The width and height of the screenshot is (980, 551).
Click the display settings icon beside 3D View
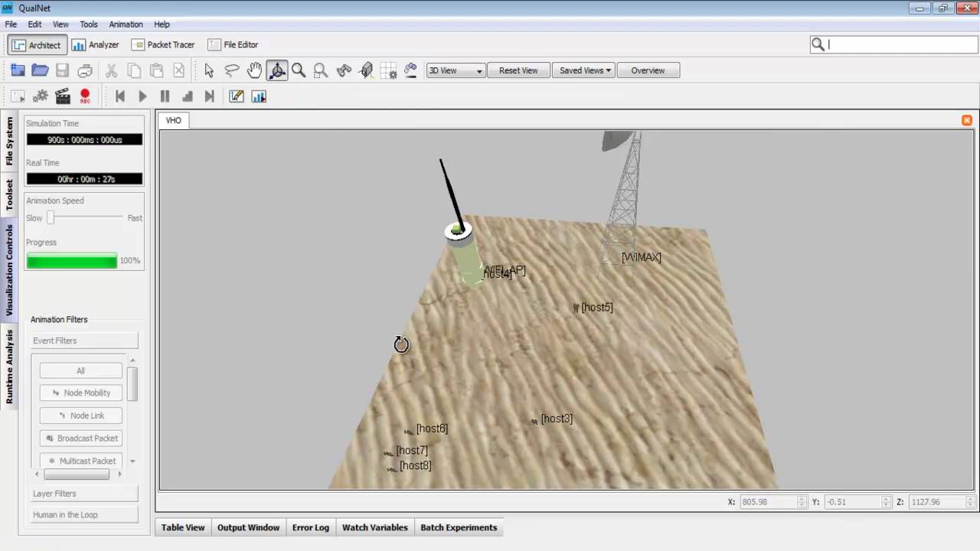click(x=411, y=70)
